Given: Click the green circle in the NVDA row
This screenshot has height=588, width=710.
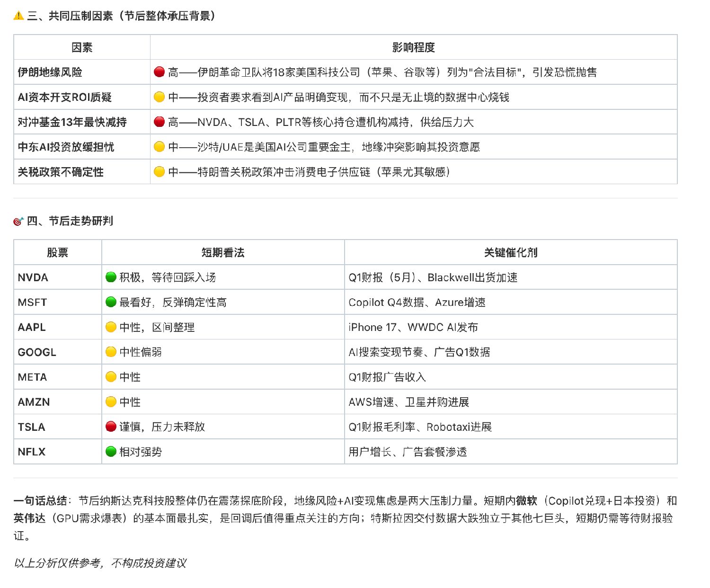Looking at the screenshot, I should coord(111,277).
